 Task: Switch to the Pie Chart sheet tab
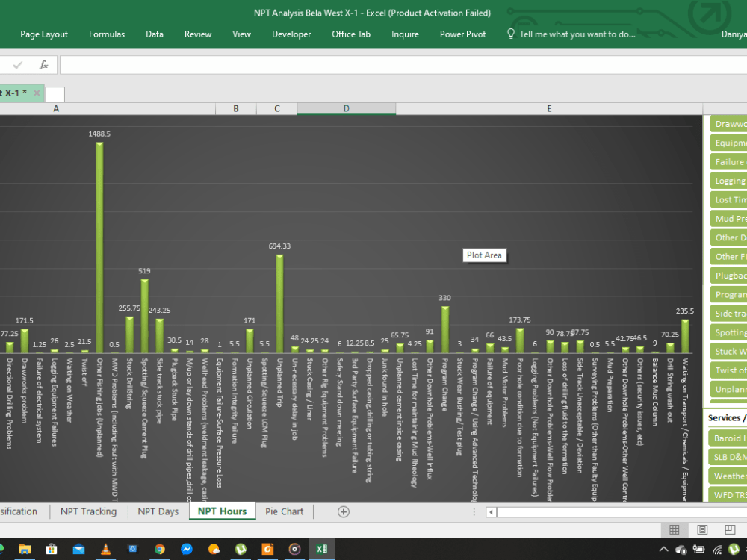point(284,511)
